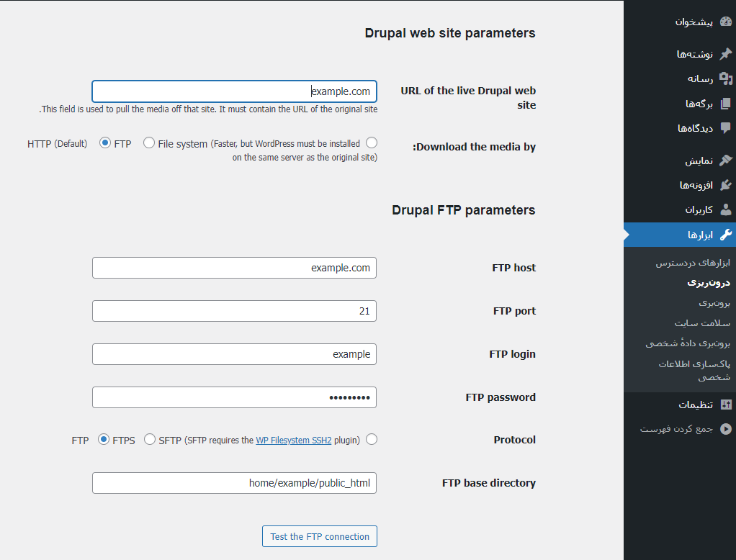The height and width of the screenshot is (560, 736).
Task: Click the Users (کاربران) person icon
Action: (726, 209)
